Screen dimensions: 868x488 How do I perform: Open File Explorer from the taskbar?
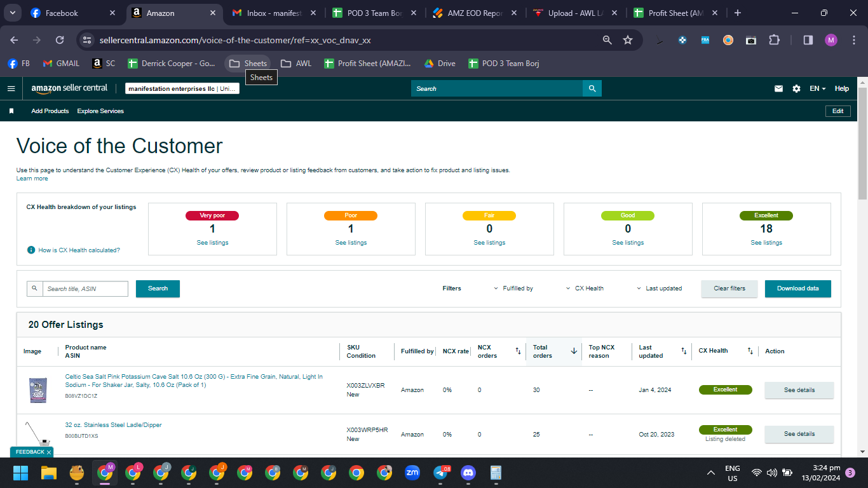point(49,473)
